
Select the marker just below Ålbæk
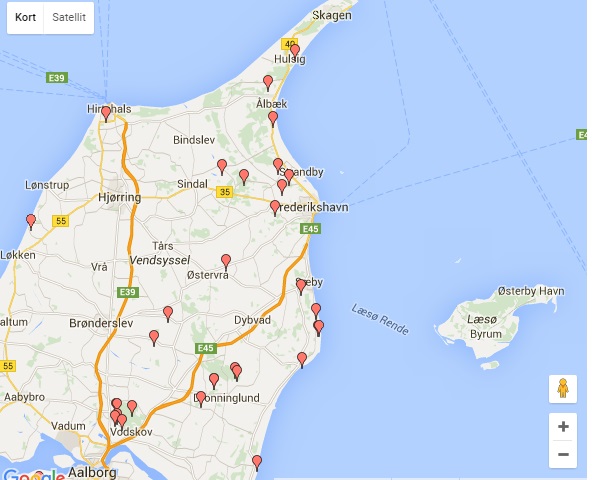click(273, 119)
